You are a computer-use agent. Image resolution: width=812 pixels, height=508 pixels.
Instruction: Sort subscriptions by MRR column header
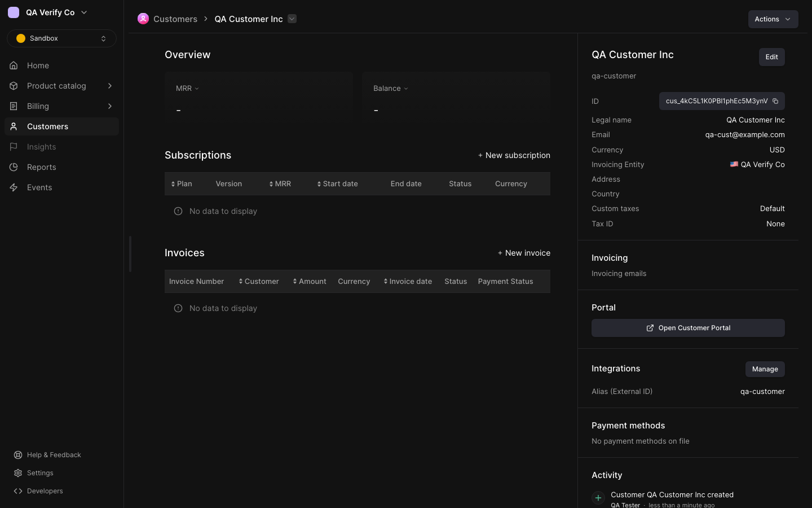coord(280,184)
